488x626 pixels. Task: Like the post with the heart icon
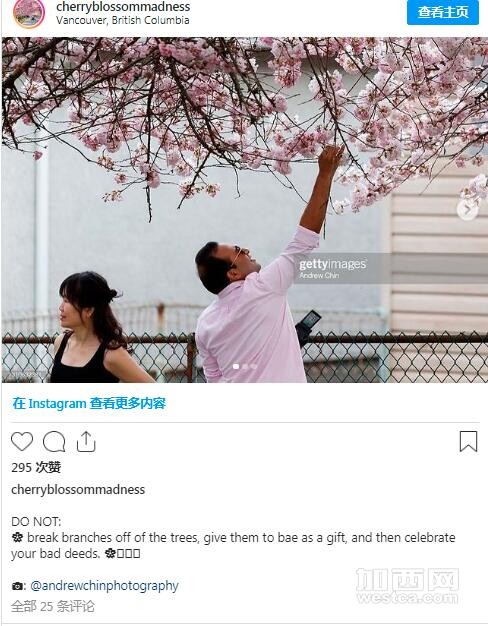coord(22,442)
